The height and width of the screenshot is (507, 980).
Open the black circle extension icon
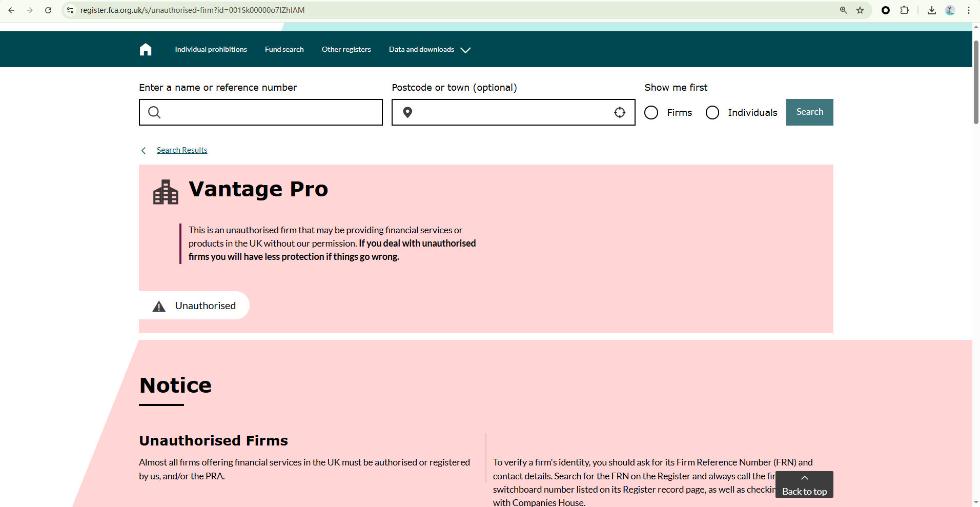[886, 10]
